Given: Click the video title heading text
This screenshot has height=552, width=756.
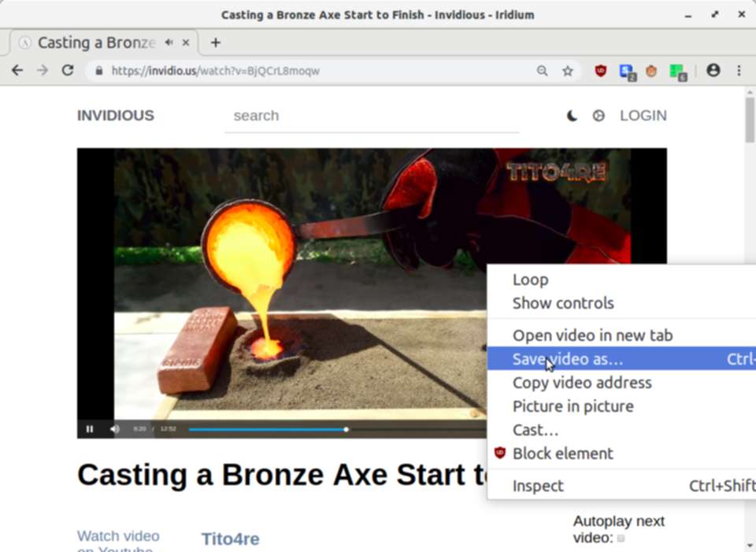Looking at the screenshot, I should (x=282, y=475).
